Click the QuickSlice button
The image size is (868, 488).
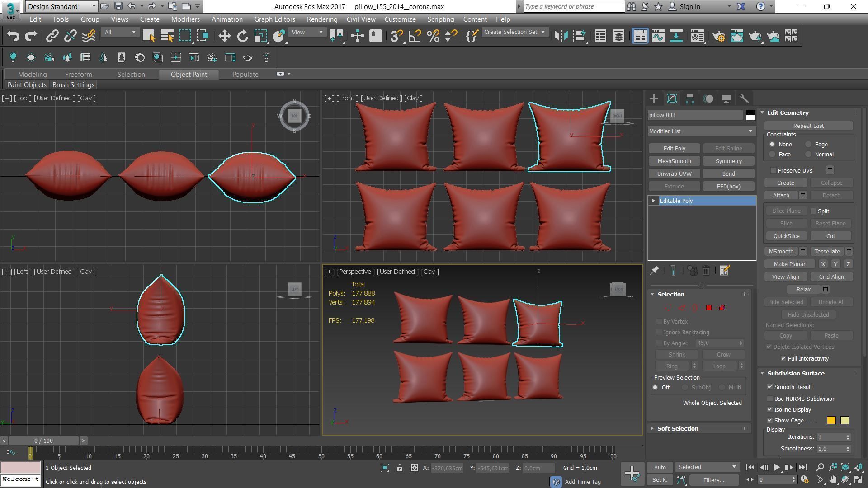pyautogui.click(x=786, y=236)
